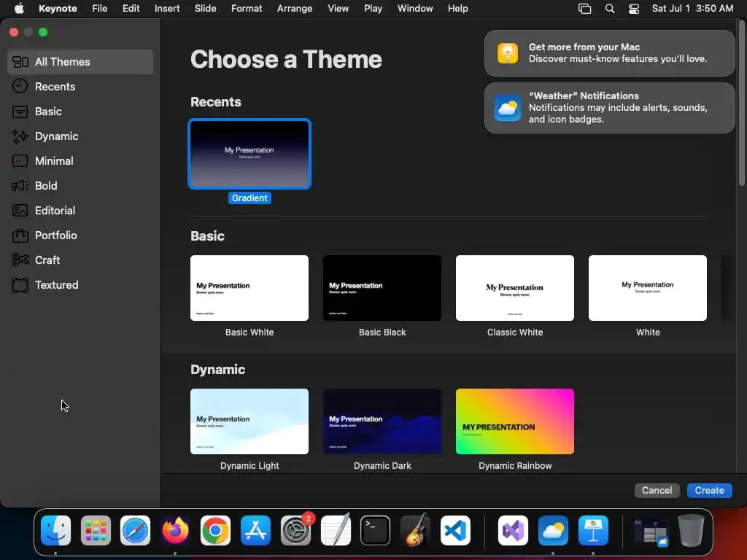The height and width of the screenshot is (560, 747).
Task: Open GarageBand from the Dock
Action: (x=415, y=531)
